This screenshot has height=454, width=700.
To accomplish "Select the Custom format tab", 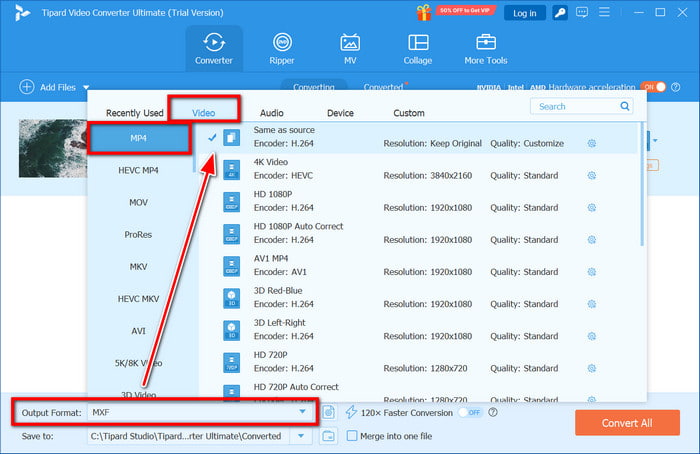I will click(x=408, y=113).
